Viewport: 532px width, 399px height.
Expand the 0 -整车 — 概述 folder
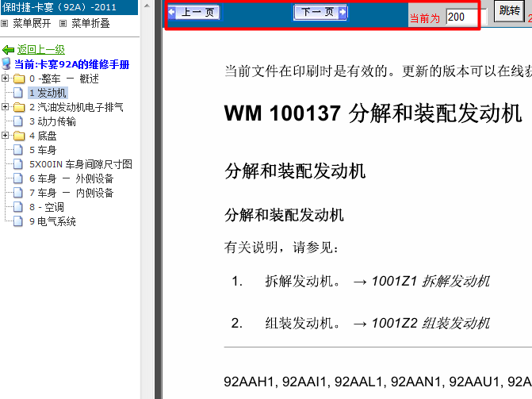[5, 79]
